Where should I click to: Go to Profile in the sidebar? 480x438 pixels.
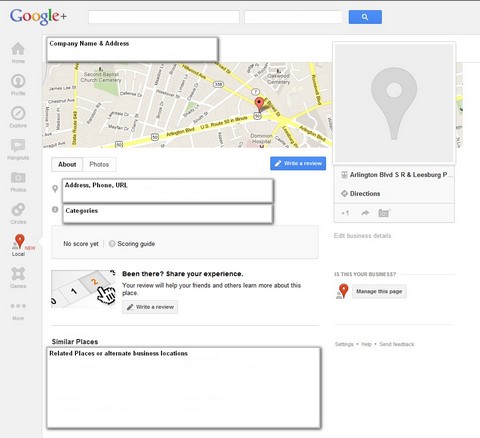(x=18, y=81)
